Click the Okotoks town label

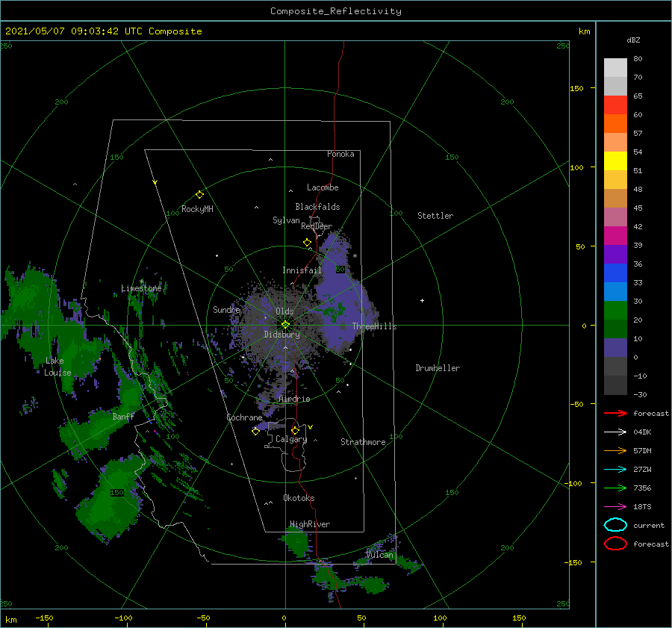click(x=299, y=497)
